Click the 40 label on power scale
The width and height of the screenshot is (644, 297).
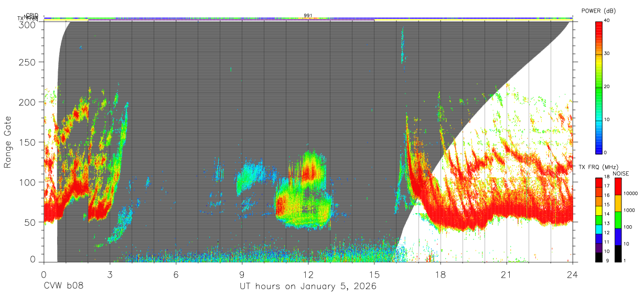(x=607, y=20)
